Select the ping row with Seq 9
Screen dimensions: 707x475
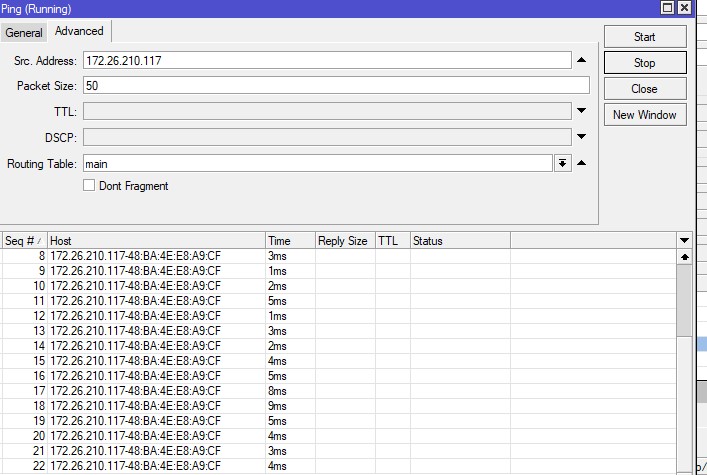point(338,271)
